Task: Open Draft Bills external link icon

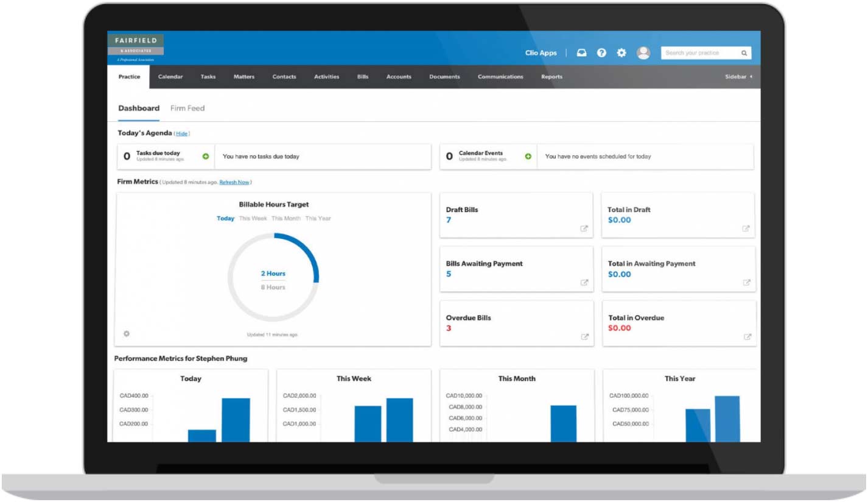Action: (584, 229)
